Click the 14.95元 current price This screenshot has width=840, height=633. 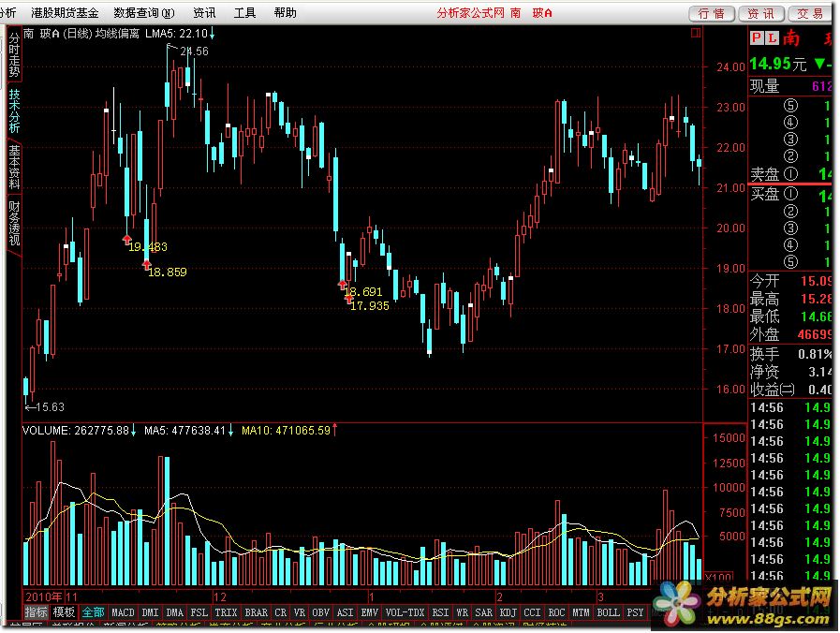[777, 65]
